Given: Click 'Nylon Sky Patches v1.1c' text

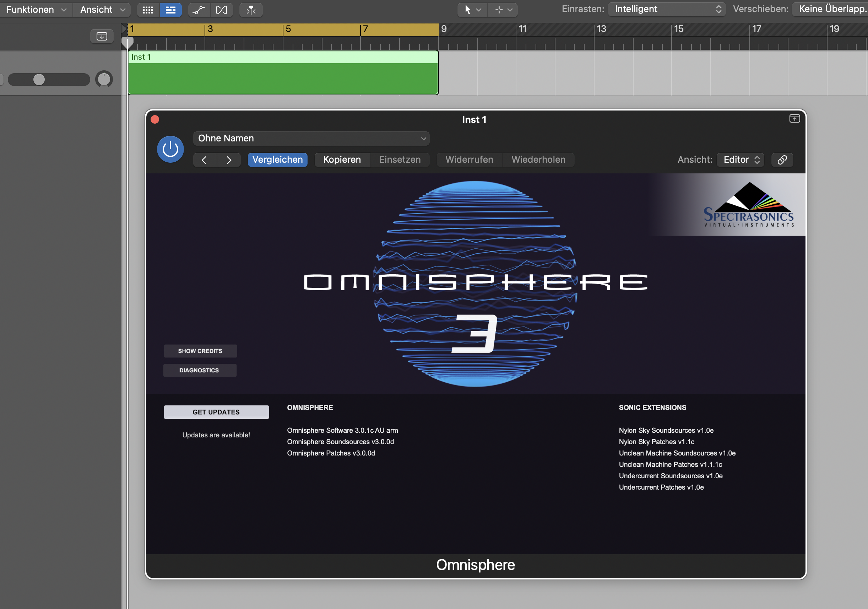Looking at the screenshot, I should tap(657, 442).
